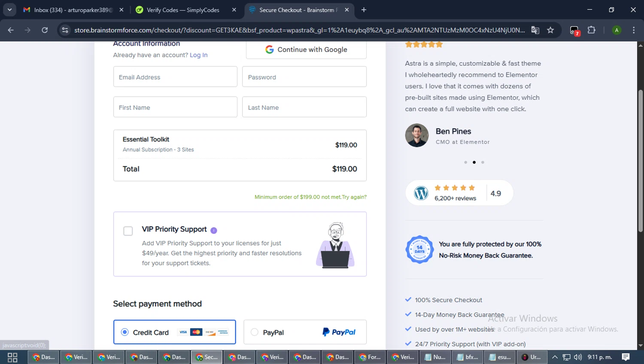Focus the Email Address field
The height and width of the screenshot is (364, 644).
[x=175, y=77]
